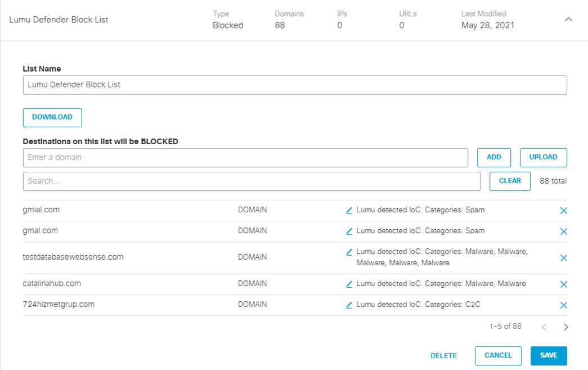Click the DOWNLOAD button

pos(52,117)
